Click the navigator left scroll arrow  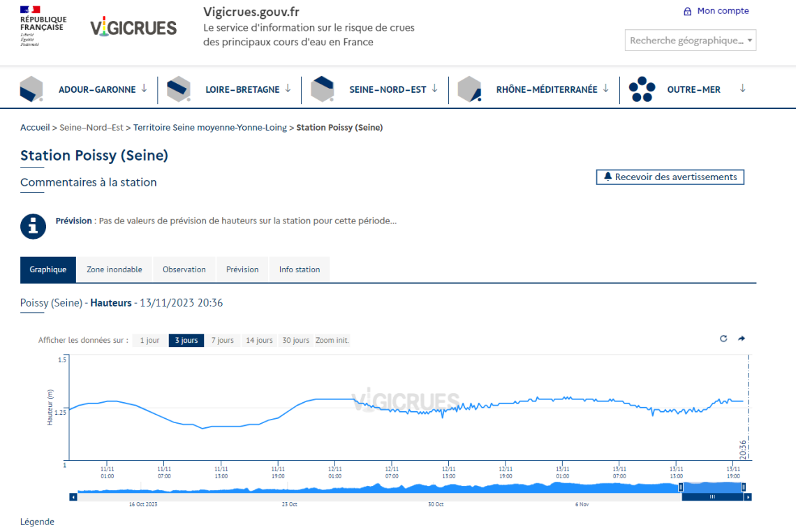(x=73, y=497)
